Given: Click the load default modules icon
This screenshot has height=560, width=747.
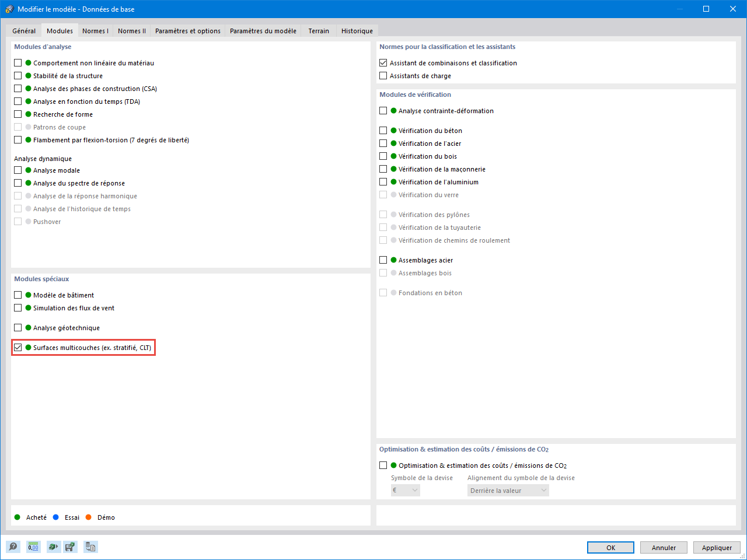Looking at the screenshot, I should point(54,547).
